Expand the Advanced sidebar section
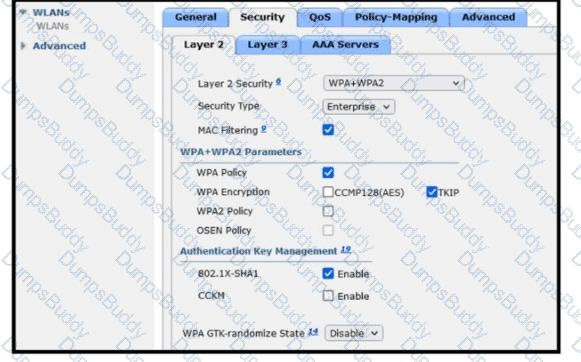 click(23, 46)
